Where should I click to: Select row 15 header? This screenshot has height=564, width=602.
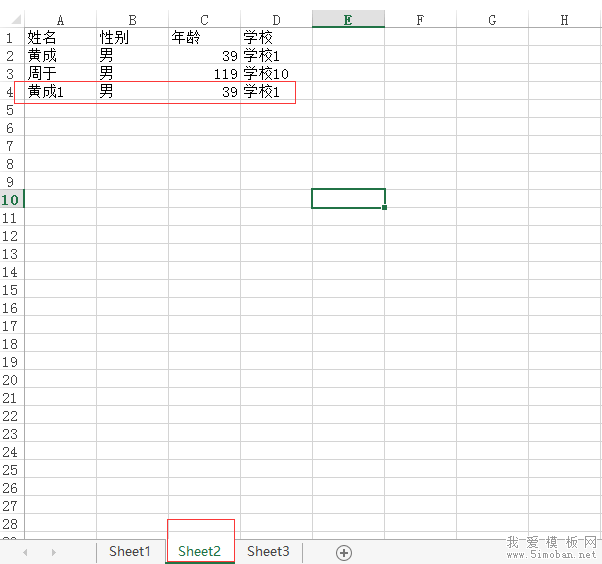coord(12,289)
